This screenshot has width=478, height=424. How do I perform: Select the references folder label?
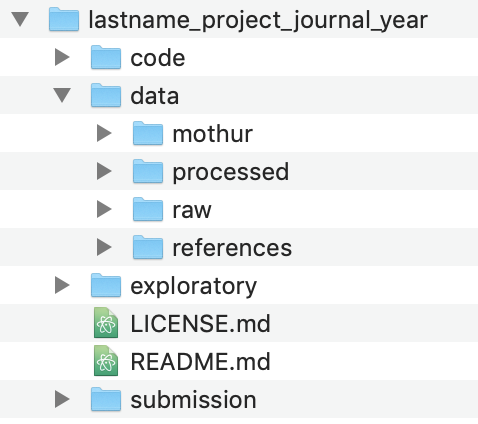[x=232, y=248]
